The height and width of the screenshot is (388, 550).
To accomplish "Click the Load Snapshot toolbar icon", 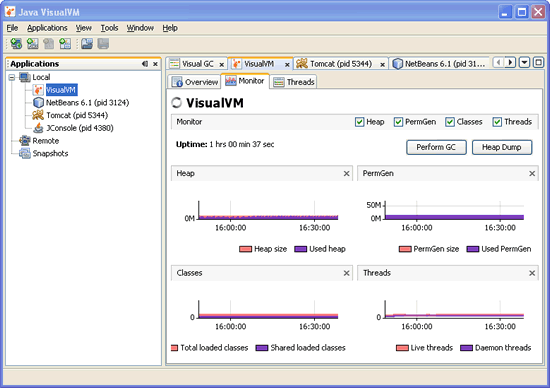I will coord(87,44).
